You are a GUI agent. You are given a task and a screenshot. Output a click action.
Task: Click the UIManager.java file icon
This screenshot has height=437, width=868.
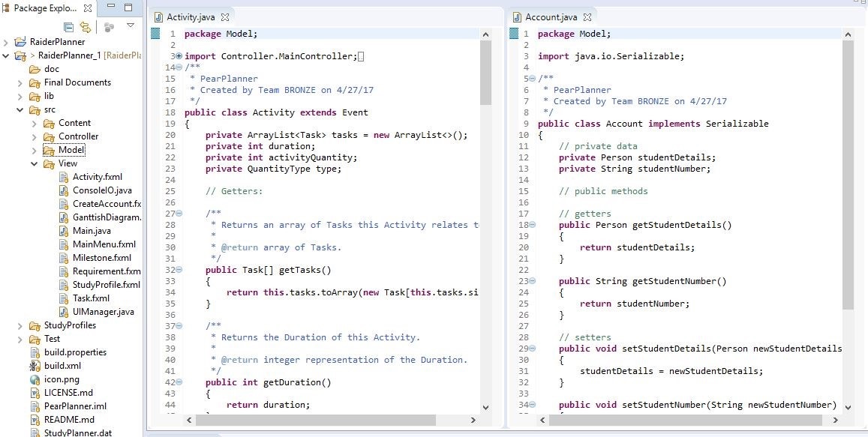(65, 312)
